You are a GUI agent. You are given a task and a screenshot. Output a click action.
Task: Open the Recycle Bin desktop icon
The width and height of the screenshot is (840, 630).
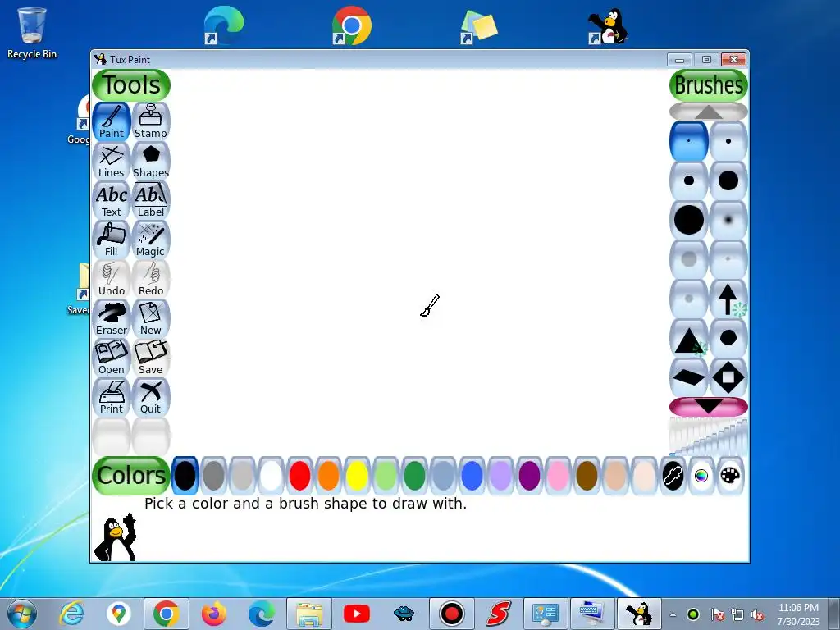click(x=32, y=32)
